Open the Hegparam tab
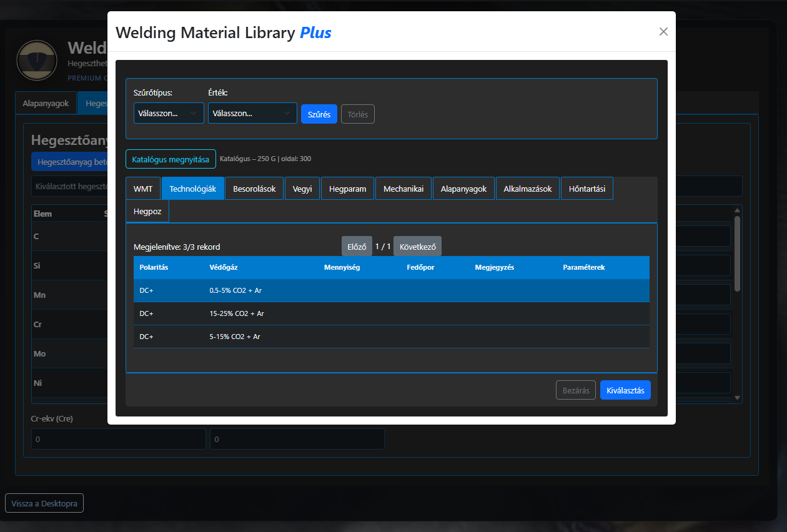 (348, 189)
